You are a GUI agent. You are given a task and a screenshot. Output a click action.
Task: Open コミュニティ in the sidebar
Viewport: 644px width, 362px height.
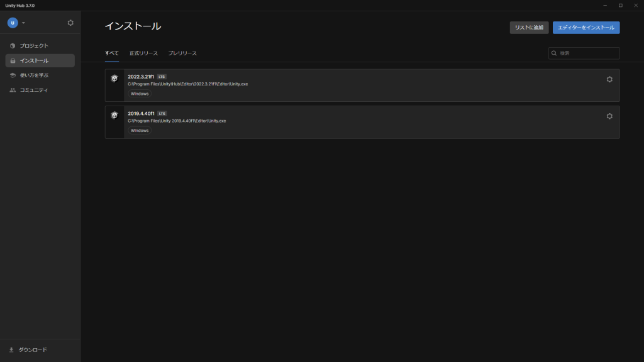pos(40,90)
